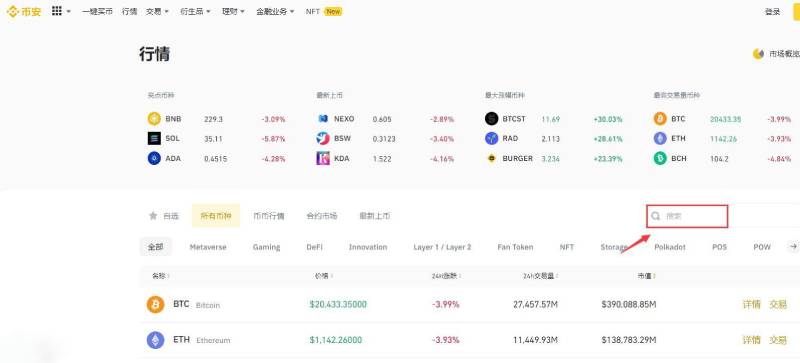800x363 pixels.
Task: Click the favorites star icon
Action: pos(153,216)
